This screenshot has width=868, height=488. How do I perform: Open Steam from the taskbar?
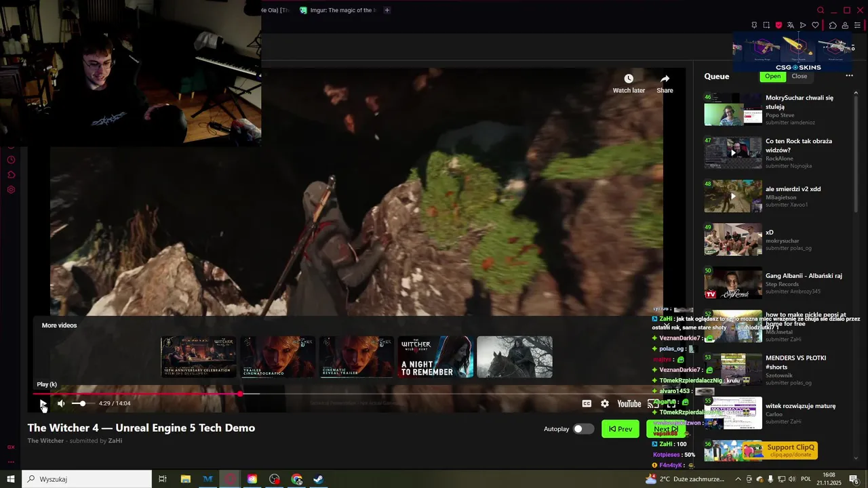[318, 479]
